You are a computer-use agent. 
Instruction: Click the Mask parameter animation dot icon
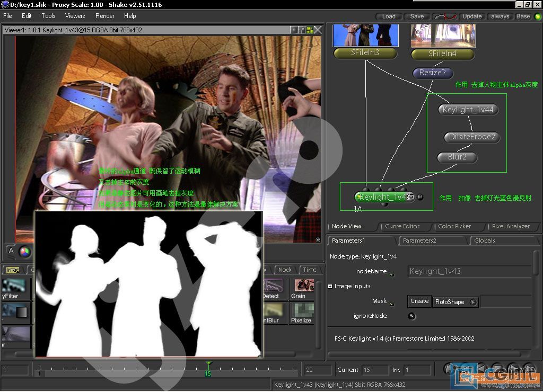[x=392, y=304]
